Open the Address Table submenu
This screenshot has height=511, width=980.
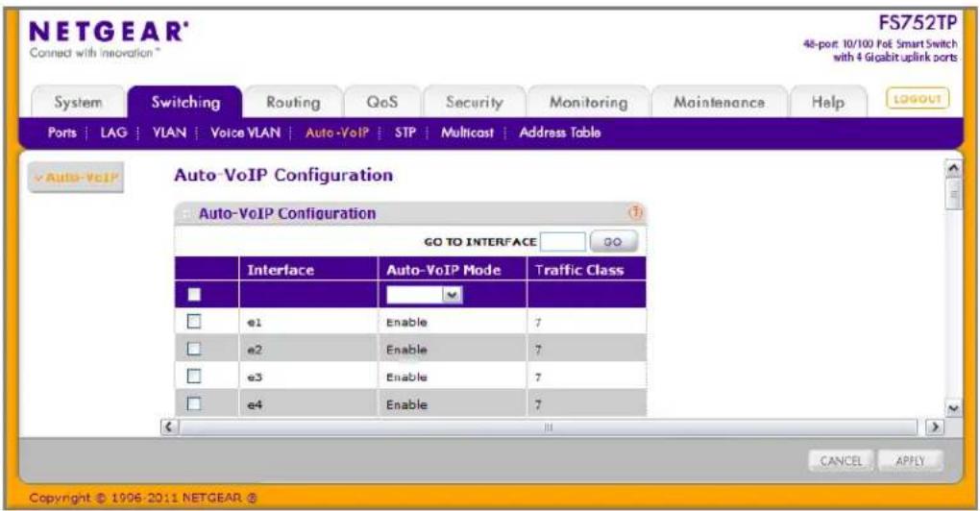coord(559,133)
